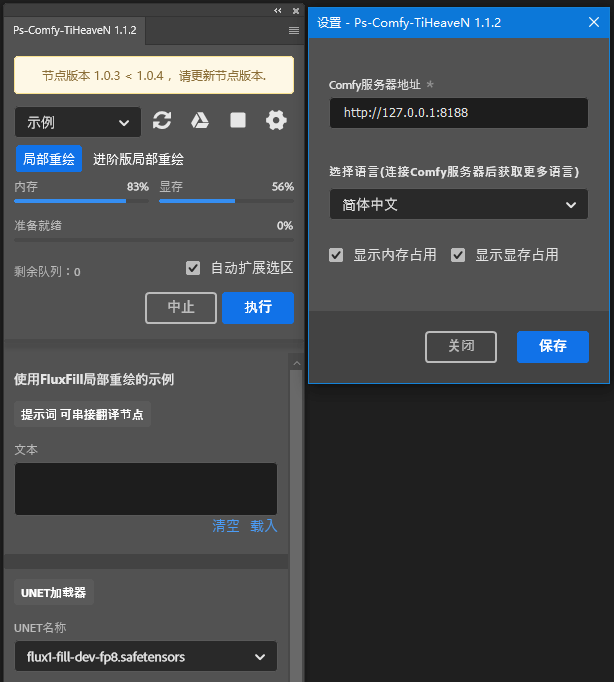Viewport: 614px width, 682px height.
Task: Click the UNET加载器 label
Action: [53, 592]
